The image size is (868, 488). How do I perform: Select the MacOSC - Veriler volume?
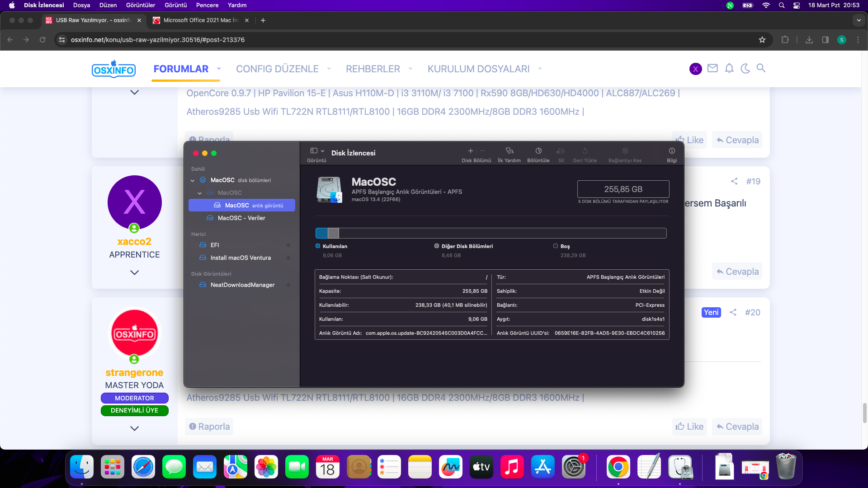click(x=241, y=218)
